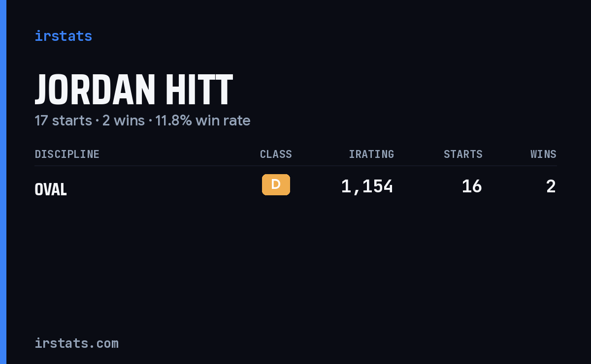Viewport: 591px width, 364px height.
Task: Sort by the DISCIPLINE column header
Action: click(67, 154)
